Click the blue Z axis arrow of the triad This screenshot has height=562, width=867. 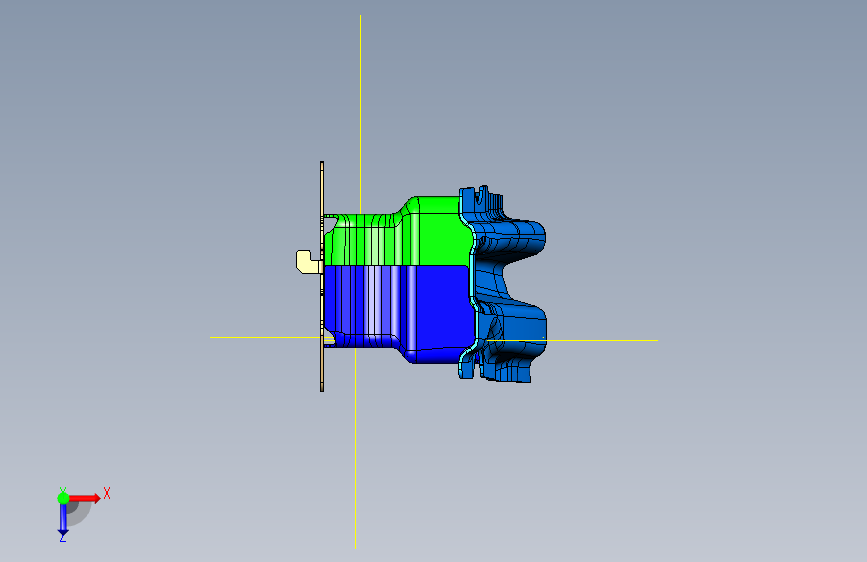point(63,519)
